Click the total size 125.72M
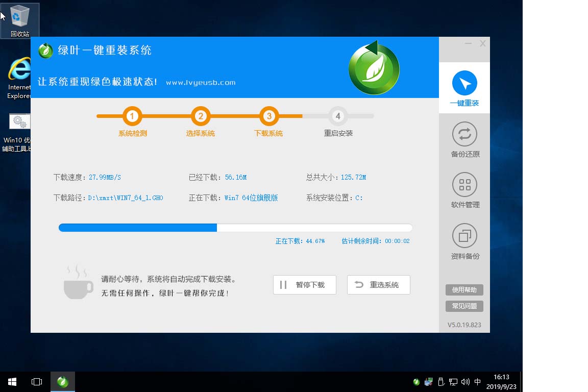This screenshot has height=392, width=588. click(x=353, y=177)
